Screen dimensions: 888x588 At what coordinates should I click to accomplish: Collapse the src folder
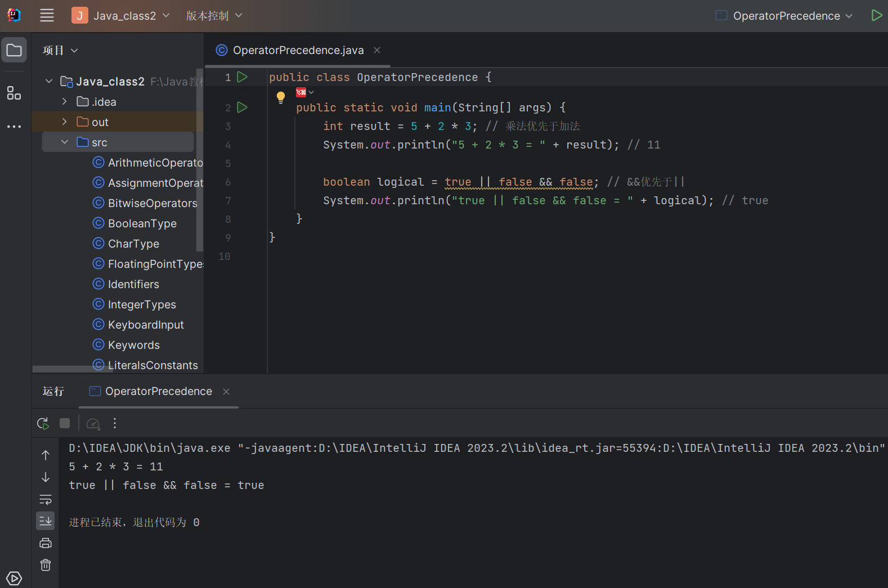[65, 142]
